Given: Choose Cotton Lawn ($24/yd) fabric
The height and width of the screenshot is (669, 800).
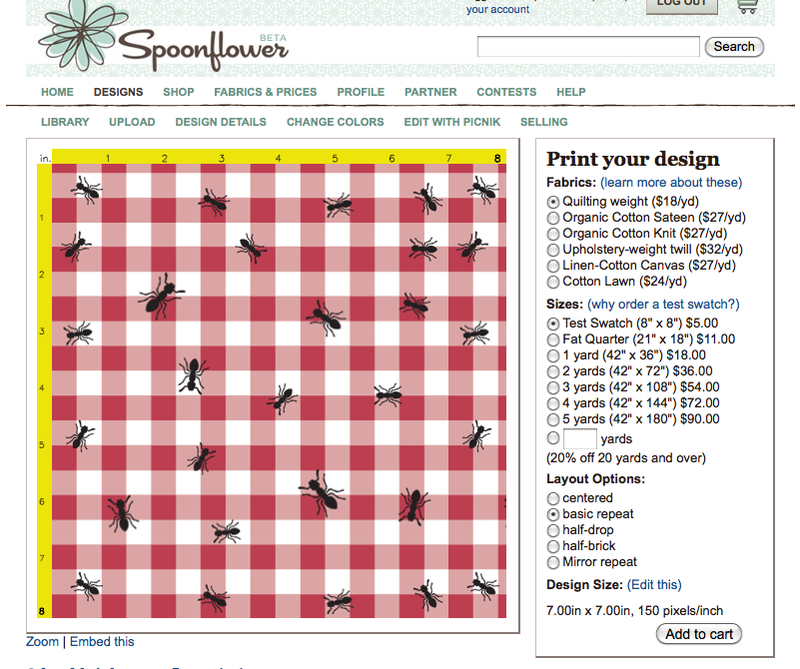Looking at the screenshot, I should 553,282.
